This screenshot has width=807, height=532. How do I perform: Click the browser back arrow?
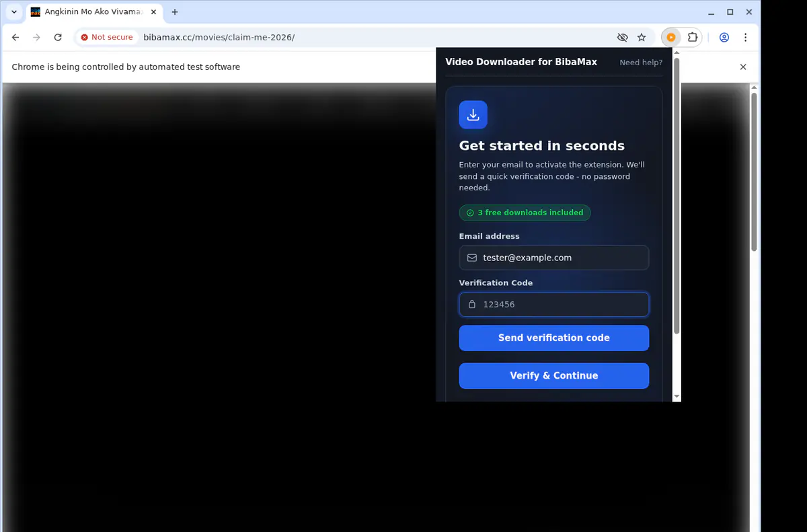[x=15, y=38]
